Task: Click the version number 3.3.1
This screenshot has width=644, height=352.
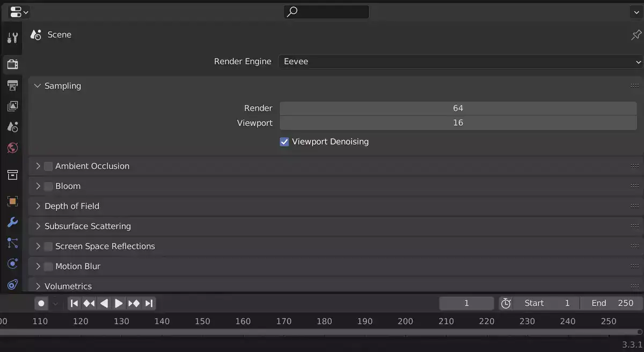Action: [x=632, y=344]
